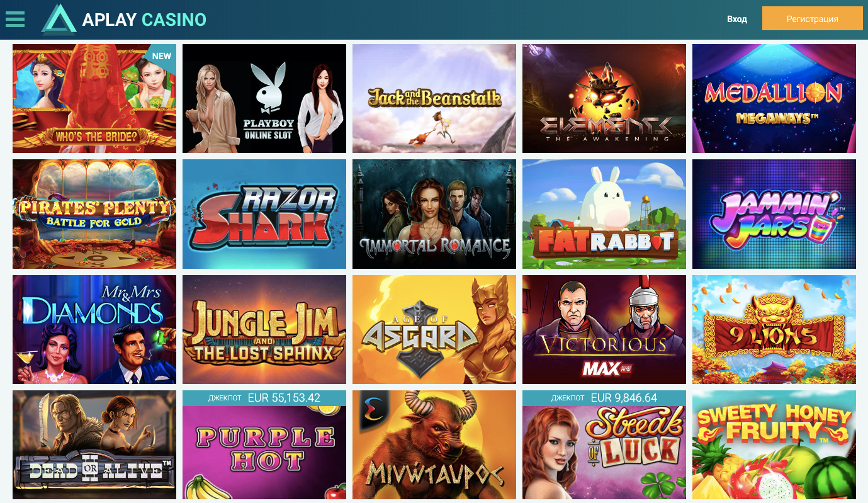
Task: Open the Who's the Bride game
Action: click(x=94, y=98)
